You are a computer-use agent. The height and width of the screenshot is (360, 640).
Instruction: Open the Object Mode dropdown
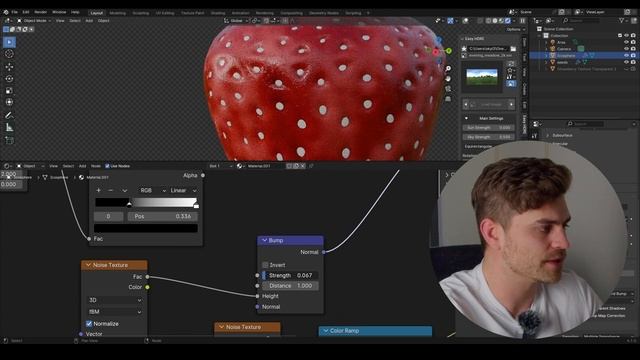click(34, 20)
